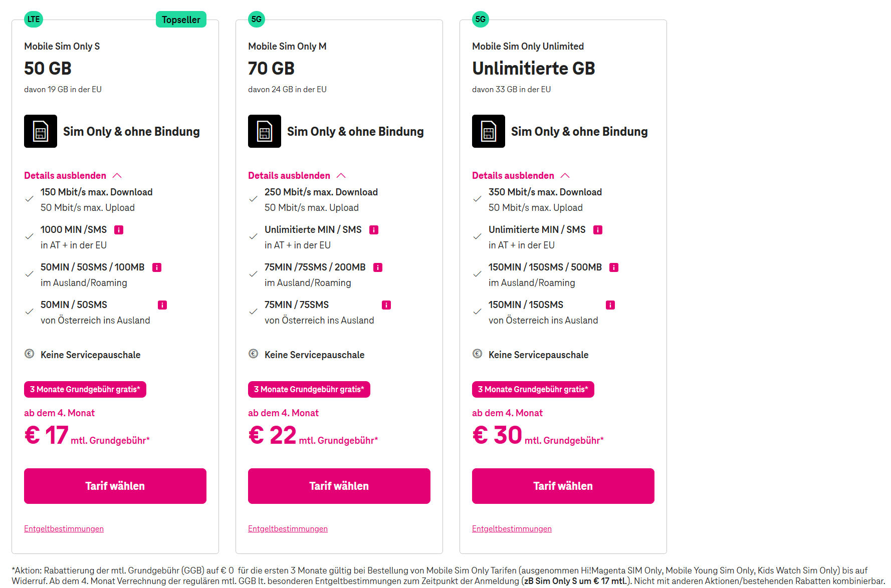Collapse details of Mobile Sim Only S
The width and height of the screenshot is (891, 588).
[73, 176]
